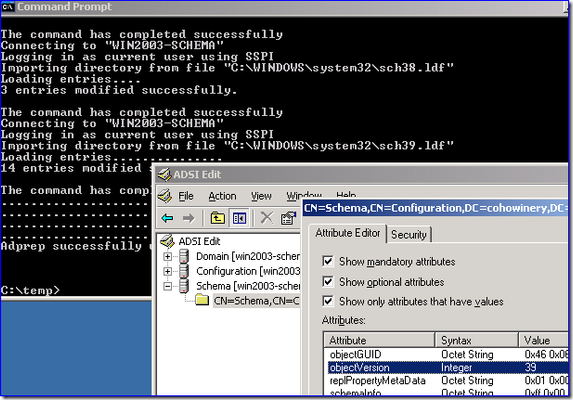Select the schemaInfo attribute row
This screenshot has height=400, width=573.
pyautogui.click(x=447, y=392)
